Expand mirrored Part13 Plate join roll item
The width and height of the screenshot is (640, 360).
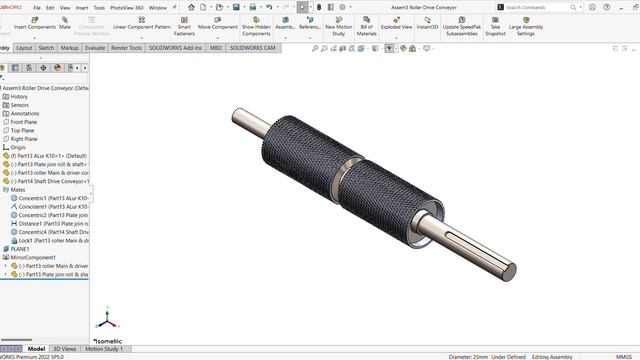(5, 274)
